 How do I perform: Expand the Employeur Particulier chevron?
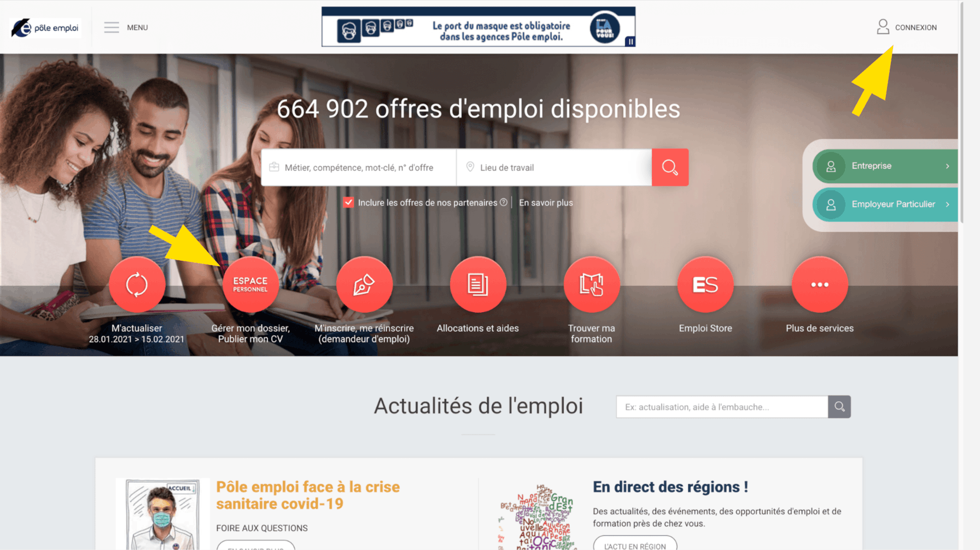[x=948, y=204]
